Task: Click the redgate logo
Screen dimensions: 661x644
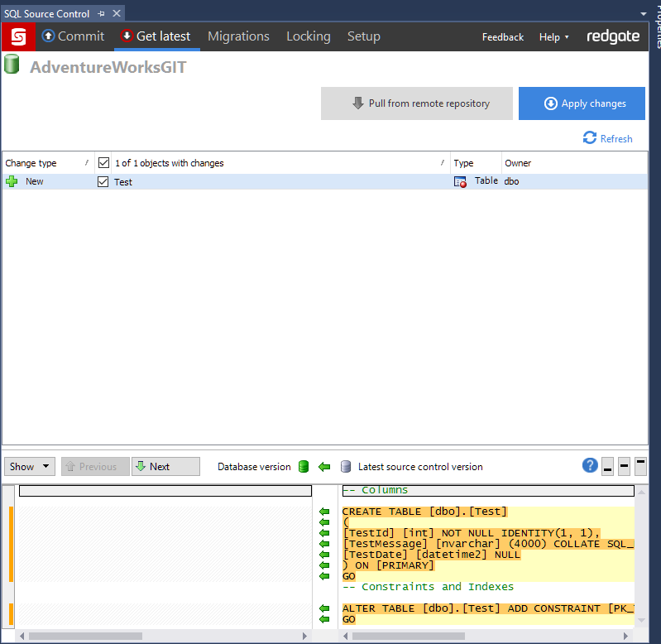Action: pos(613,36)
